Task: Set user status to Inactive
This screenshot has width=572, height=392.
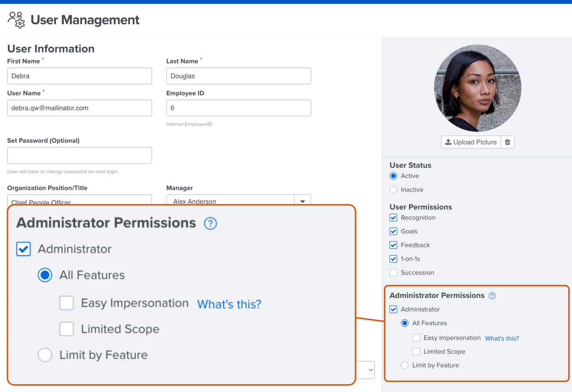Action: (393, 189)
